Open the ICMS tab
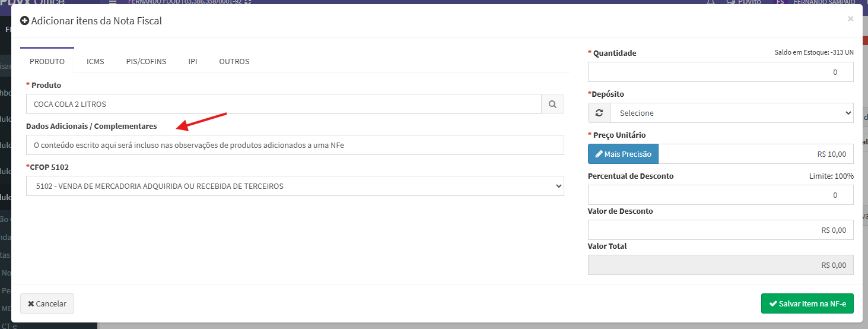Image resolution: width=868 pixels, height=329 pixels. click(96, 61)
